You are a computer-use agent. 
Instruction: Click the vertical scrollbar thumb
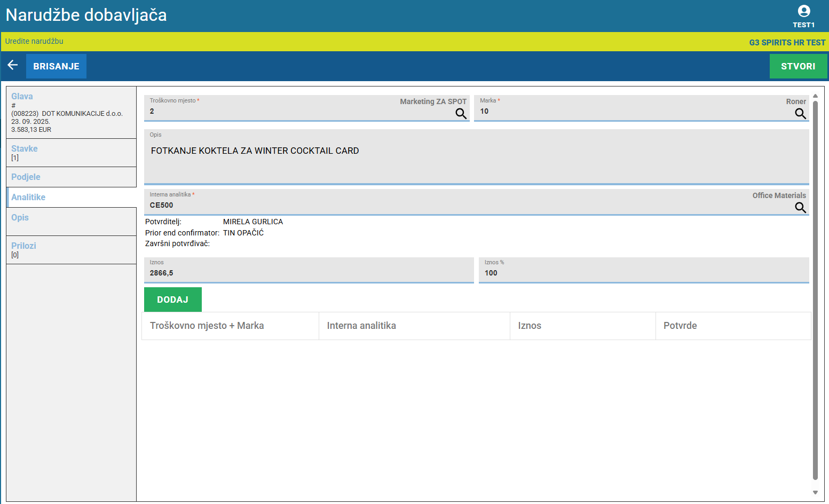[x=815, y=288]
